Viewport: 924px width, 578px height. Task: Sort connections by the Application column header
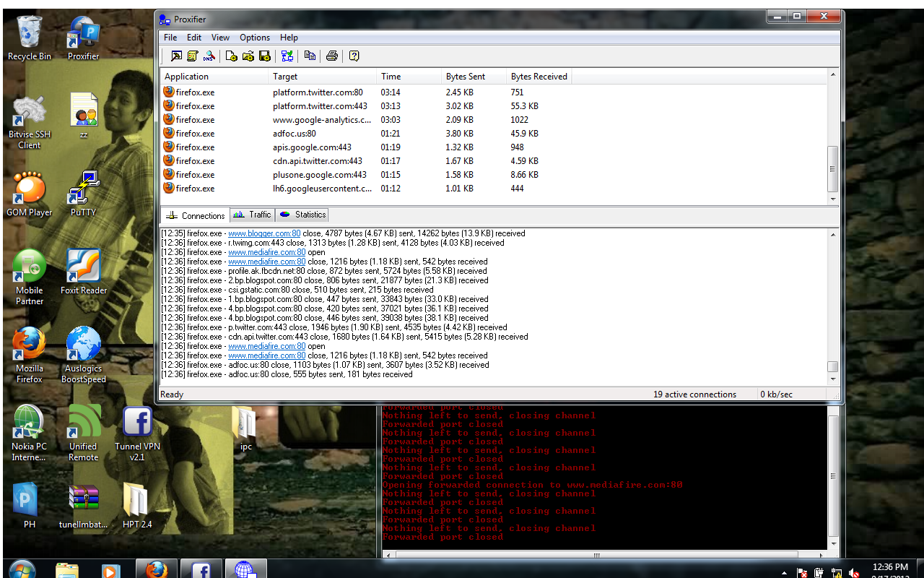coord(214,77)
